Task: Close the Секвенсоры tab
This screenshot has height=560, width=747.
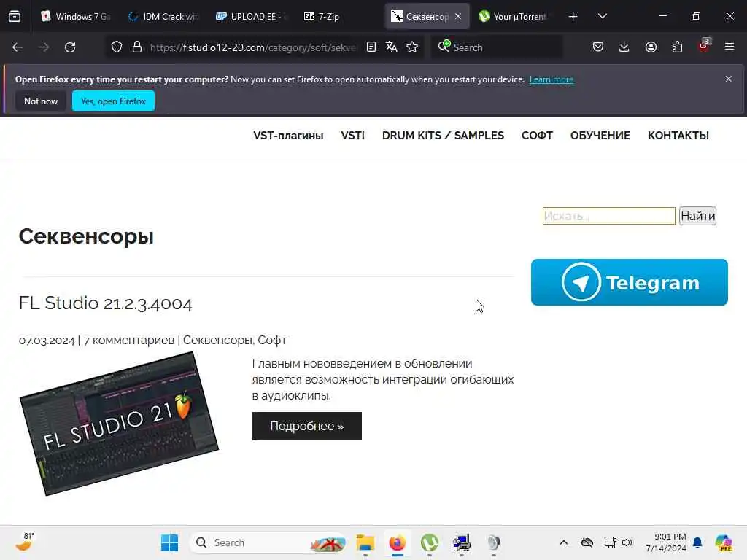Action: point(458,17)
